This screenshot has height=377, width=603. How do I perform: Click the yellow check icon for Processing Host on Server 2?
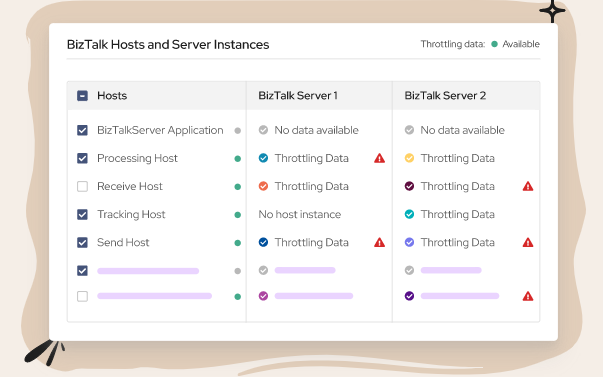click(x=410, y=158)
